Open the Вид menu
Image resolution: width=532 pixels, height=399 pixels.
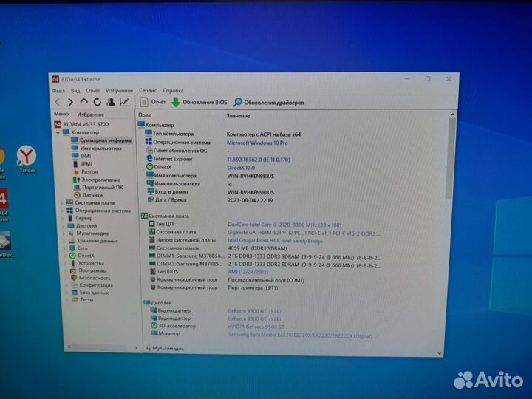[x=75, y=91]
